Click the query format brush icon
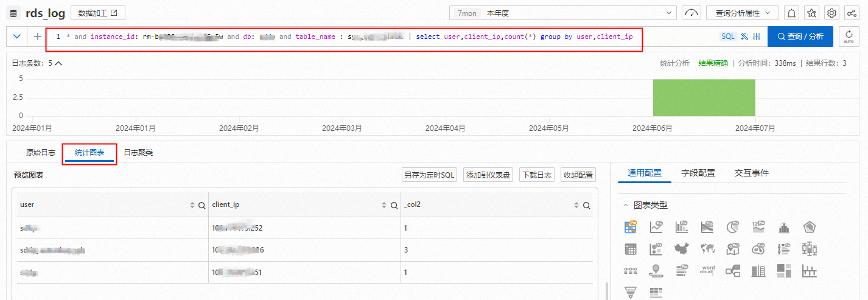 coord(744,37)
